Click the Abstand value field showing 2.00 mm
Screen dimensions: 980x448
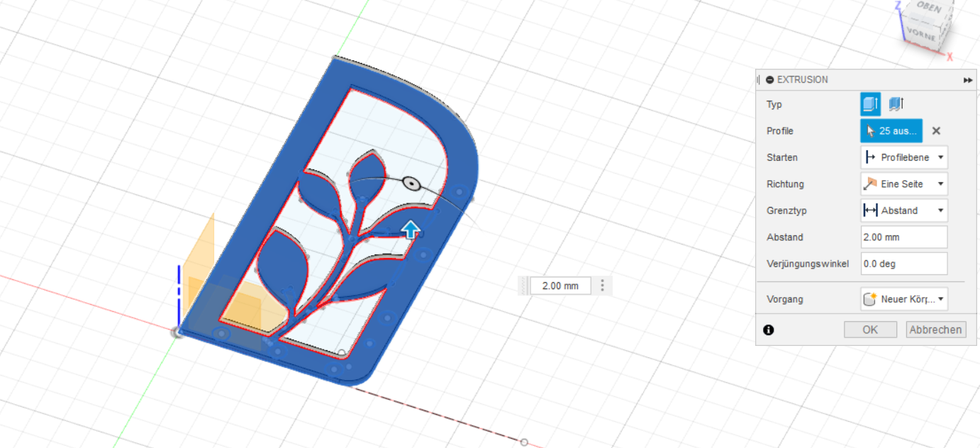click(903, 237)
